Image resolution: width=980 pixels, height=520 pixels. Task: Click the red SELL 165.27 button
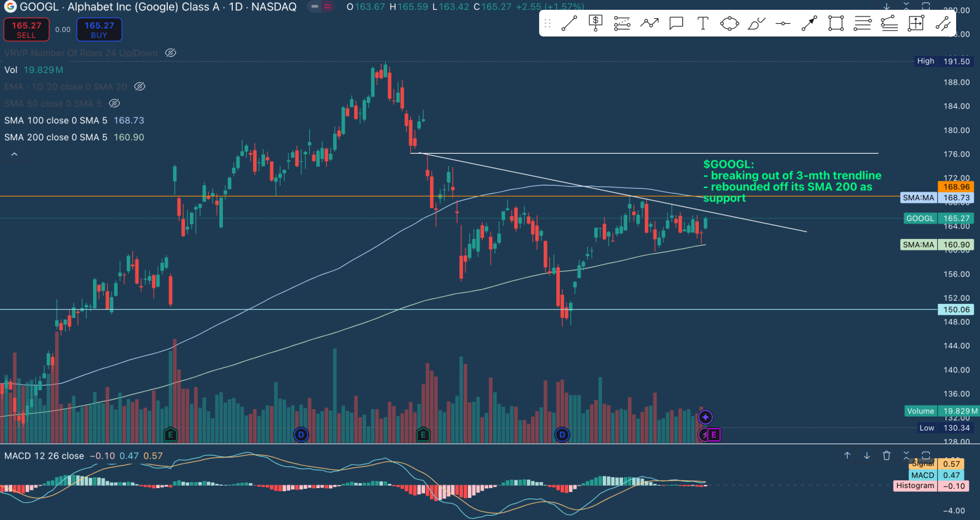coord(26,29)
